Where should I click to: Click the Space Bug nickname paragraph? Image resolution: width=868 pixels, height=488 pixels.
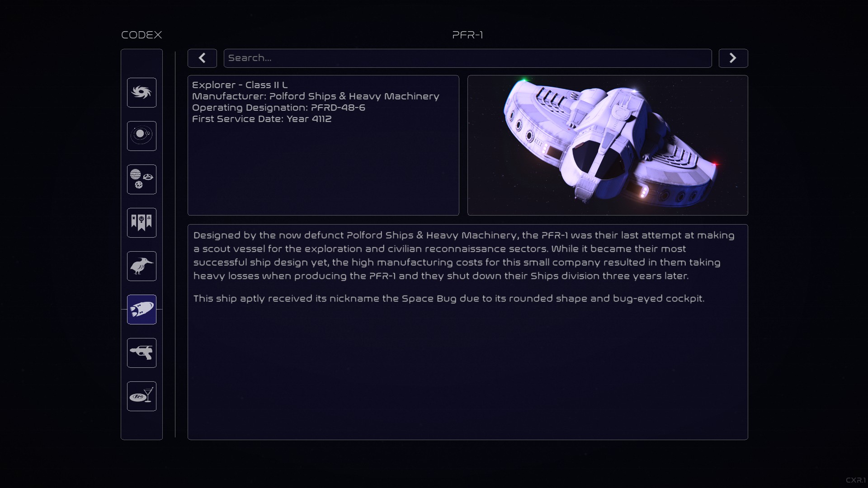click(x=449, y=299)
